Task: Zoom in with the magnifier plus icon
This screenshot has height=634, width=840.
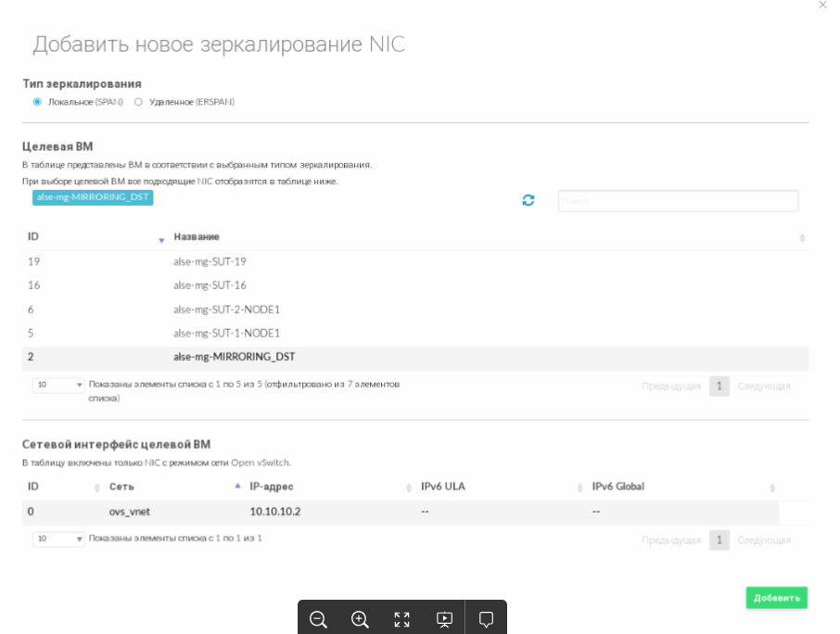Action: [x=360, y=619]
